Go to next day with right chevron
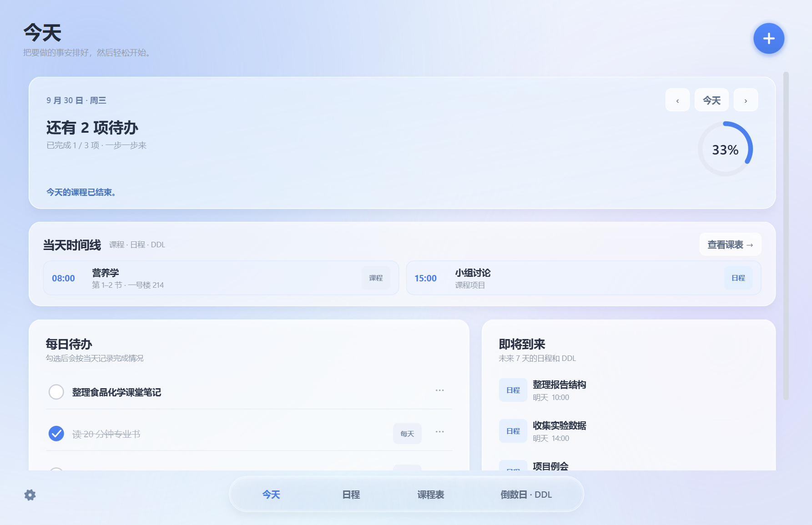Viewport: 812px width, 525px height. [x=746, y=100]
